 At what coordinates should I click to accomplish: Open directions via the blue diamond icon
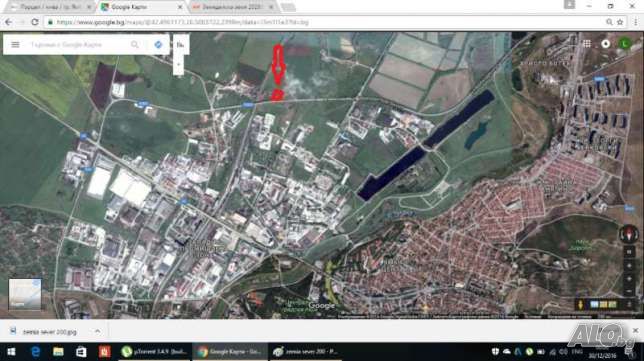point(158,44)
